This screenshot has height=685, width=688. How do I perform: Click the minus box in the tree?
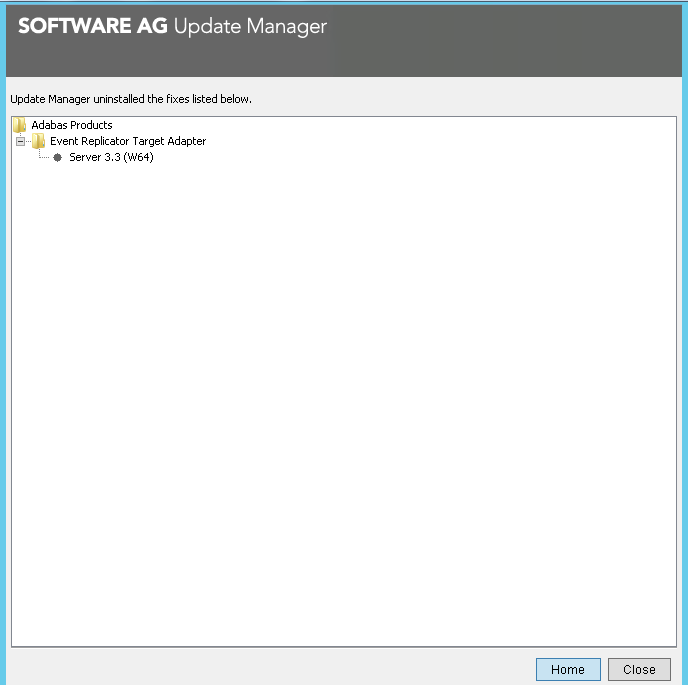pyautogui.click(x=20, y=141)
